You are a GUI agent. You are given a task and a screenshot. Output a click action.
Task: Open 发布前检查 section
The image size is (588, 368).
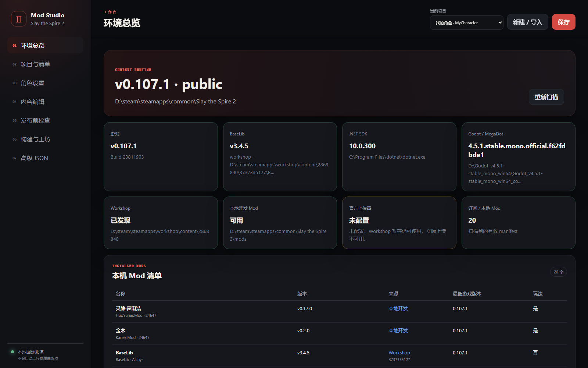click(45, 120)
